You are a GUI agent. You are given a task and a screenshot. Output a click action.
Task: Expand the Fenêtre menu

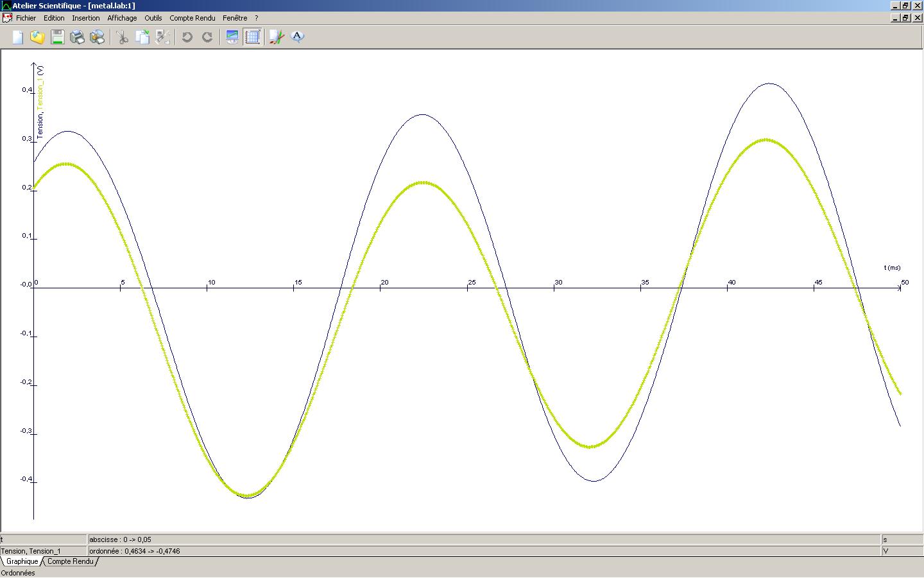pyautogui.click(x=235, y=18)
